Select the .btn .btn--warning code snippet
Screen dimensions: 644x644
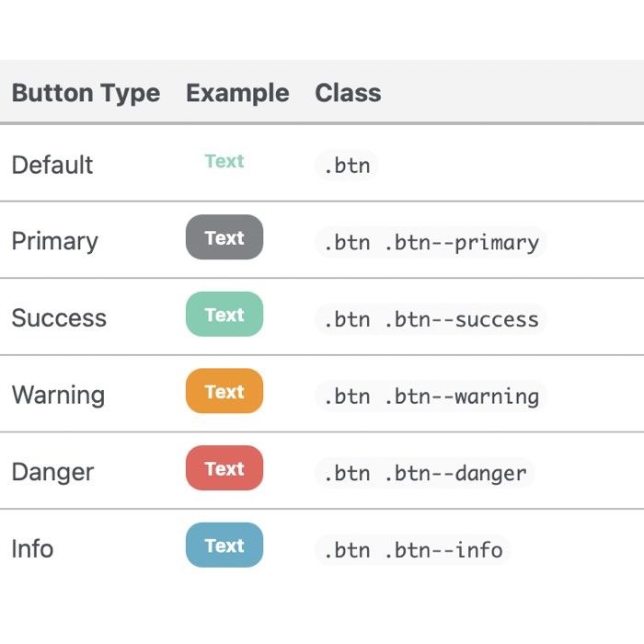pyautogui.click(x=431, y=397)
